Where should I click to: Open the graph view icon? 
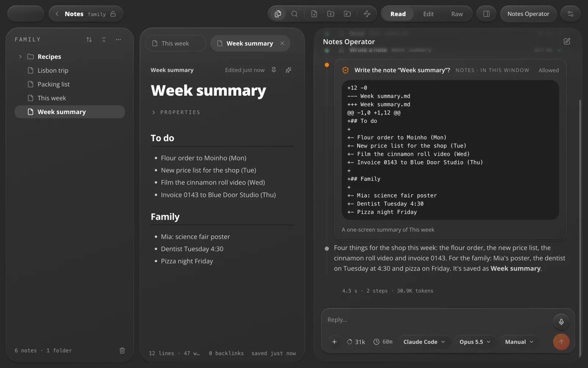367,14
